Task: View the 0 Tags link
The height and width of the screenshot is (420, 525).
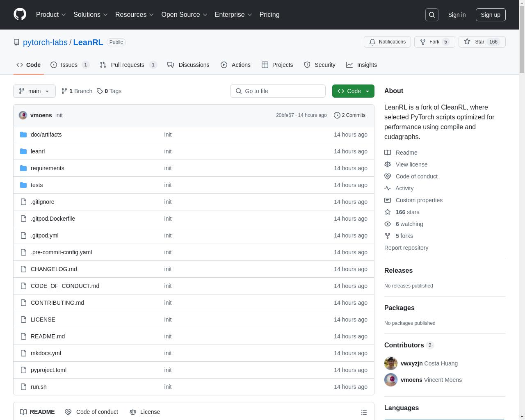Action: [x=109, y=91]
